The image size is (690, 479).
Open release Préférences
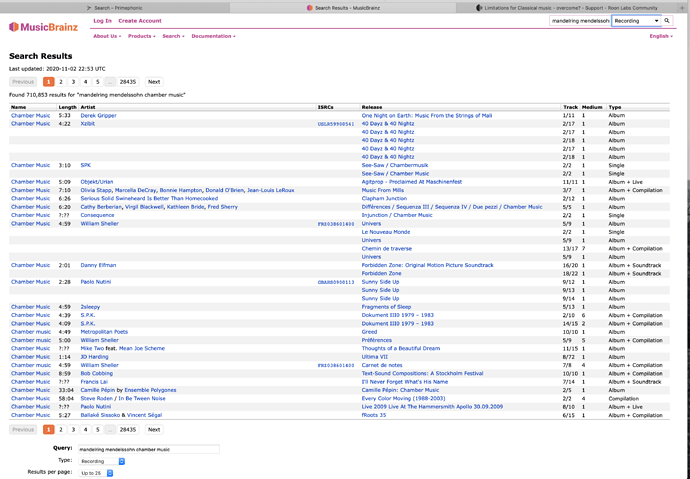click(377, 340)
